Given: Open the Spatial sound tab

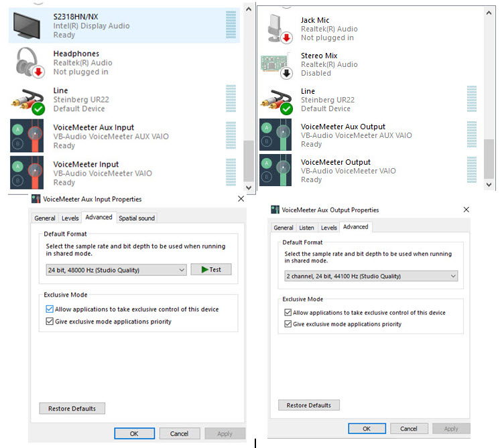Looking at the screenshot, I should point(137,218).
